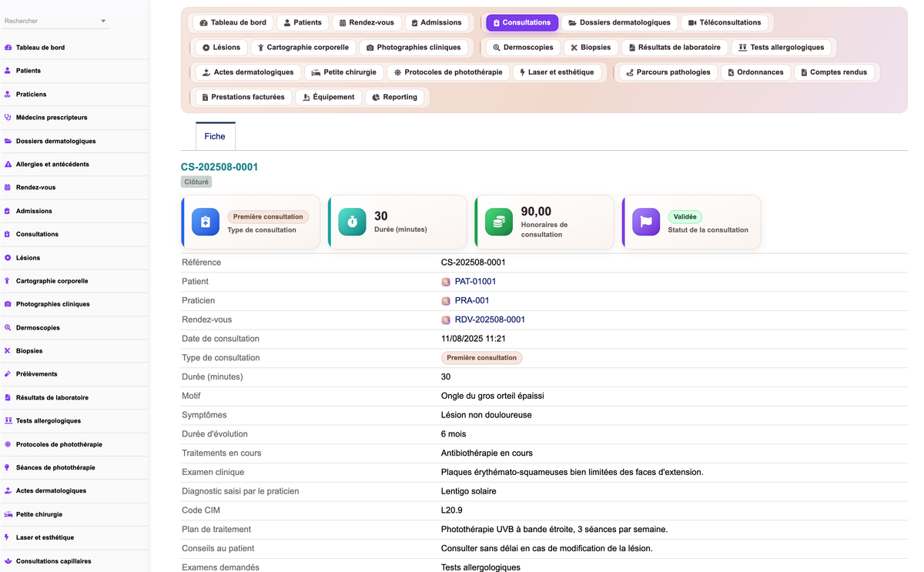The width and height of the screenshot is (924, 572).
Task: Click the Biopsies scissors icon in top navigation
Action: click(574, 48)
